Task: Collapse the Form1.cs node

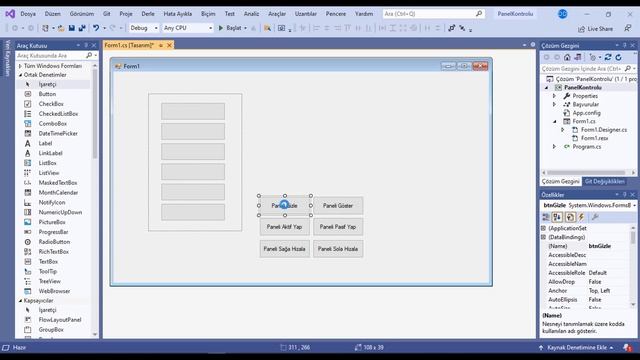Action: 554,121
